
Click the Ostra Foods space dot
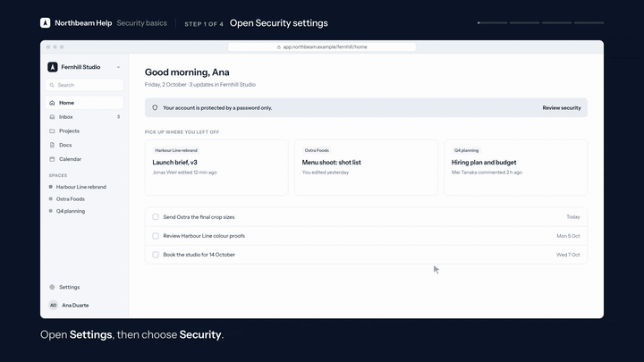pos(50,199)
